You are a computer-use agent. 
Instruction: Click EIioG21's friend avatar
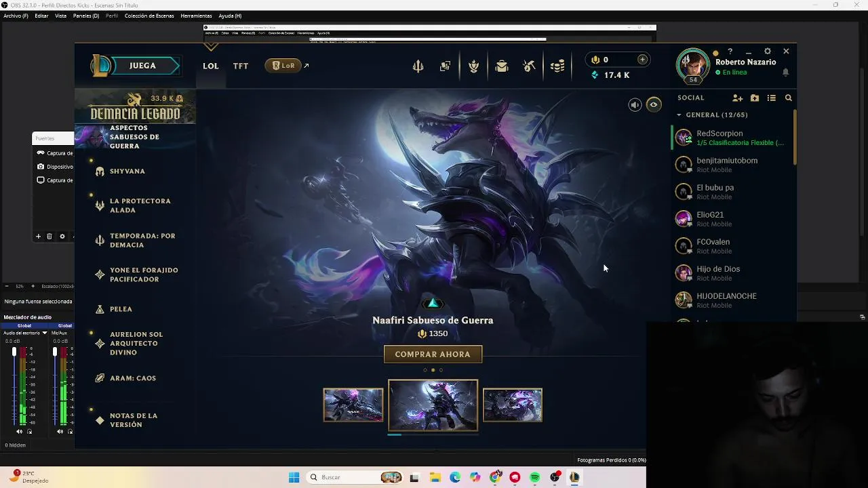pos(684,219)
